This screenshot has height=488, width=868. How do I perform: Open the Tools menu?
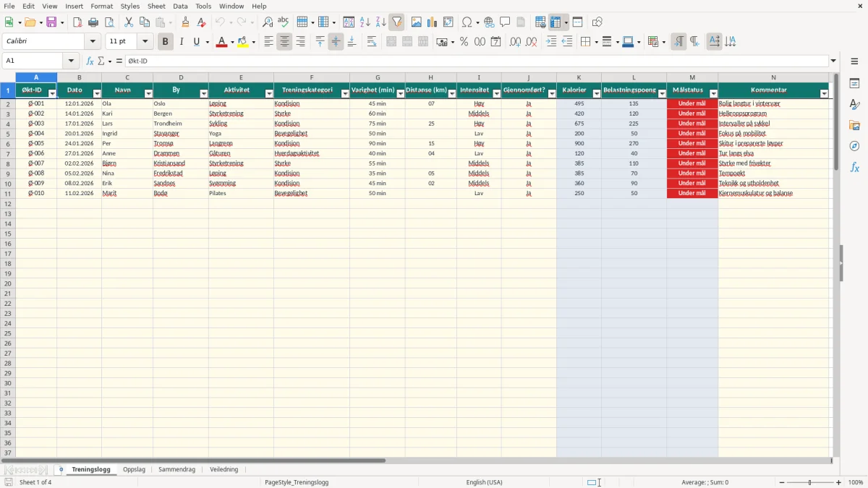point(203,6)
